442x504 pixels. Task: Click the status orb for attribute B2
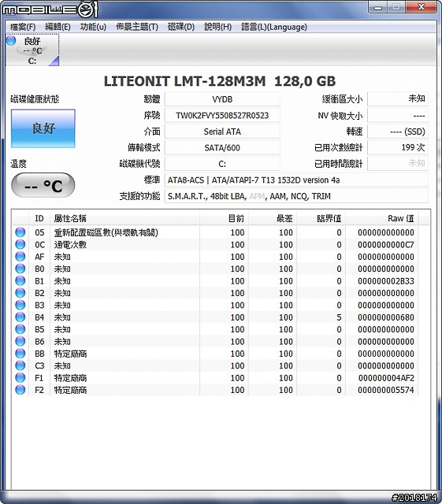pyautogui.click(x=20, y=293)
